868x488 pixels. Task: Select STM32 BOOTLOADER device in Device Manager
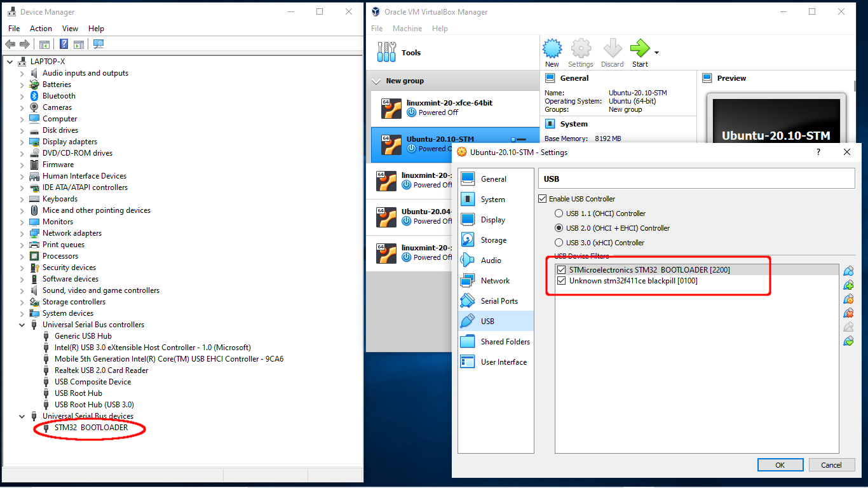(91, 428)
